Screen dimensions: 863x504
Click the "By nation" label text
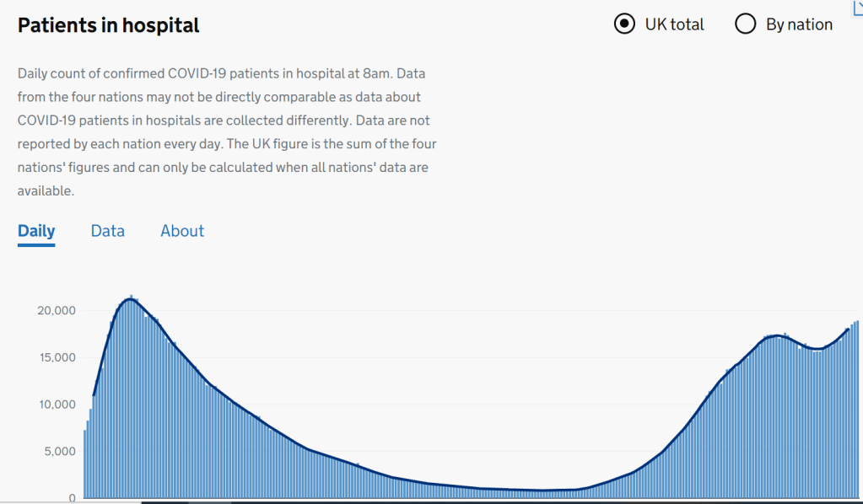tap(799, 24)
